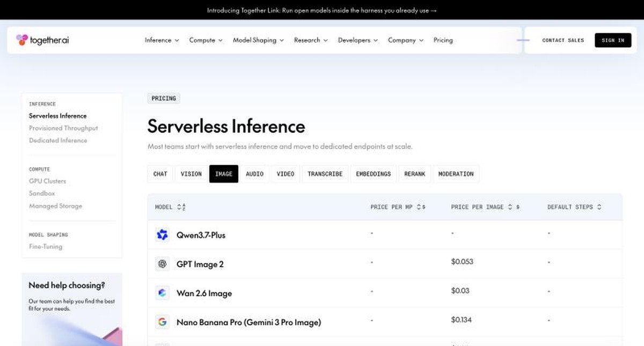This screenshot has height=346, width=644.
Task: Open Fine-Tuning in sidebar
Action: pos(46,247)
